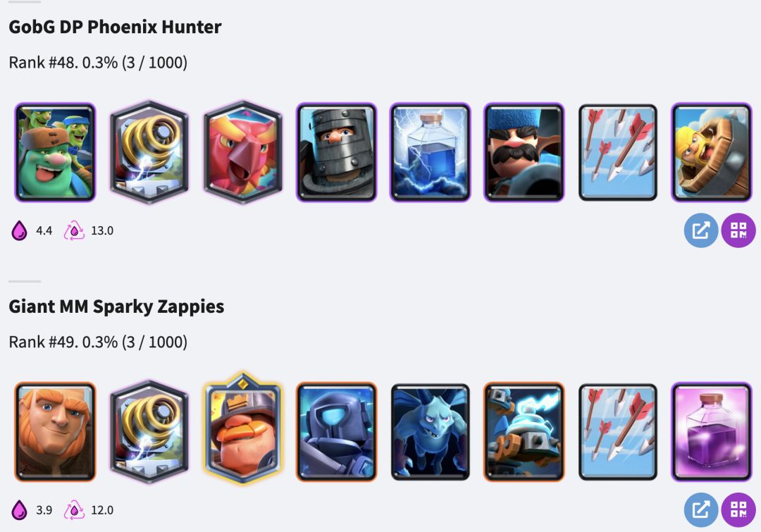Select the Phoenix card in first deck
Viewport: 761px width, 532px height.
243,152
